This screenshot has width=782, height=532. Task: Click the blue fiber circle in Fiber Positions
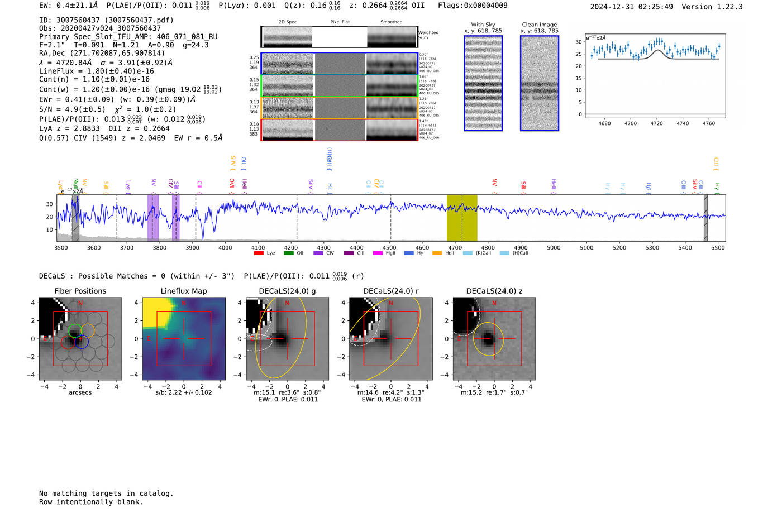pos(82,342)
